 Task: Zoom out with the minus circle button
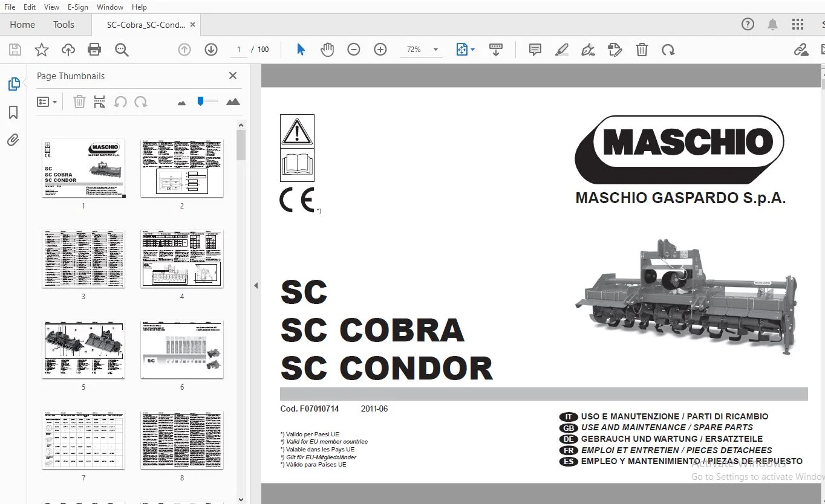(354, 50)
